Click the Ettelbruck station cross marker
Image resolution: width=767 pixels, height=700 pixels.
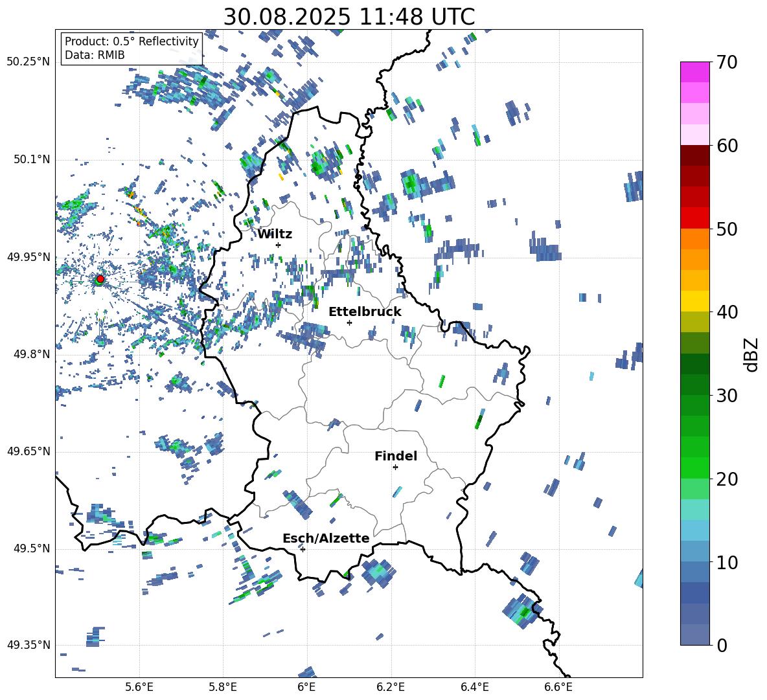pyautogui.click(x=349, y=322)
